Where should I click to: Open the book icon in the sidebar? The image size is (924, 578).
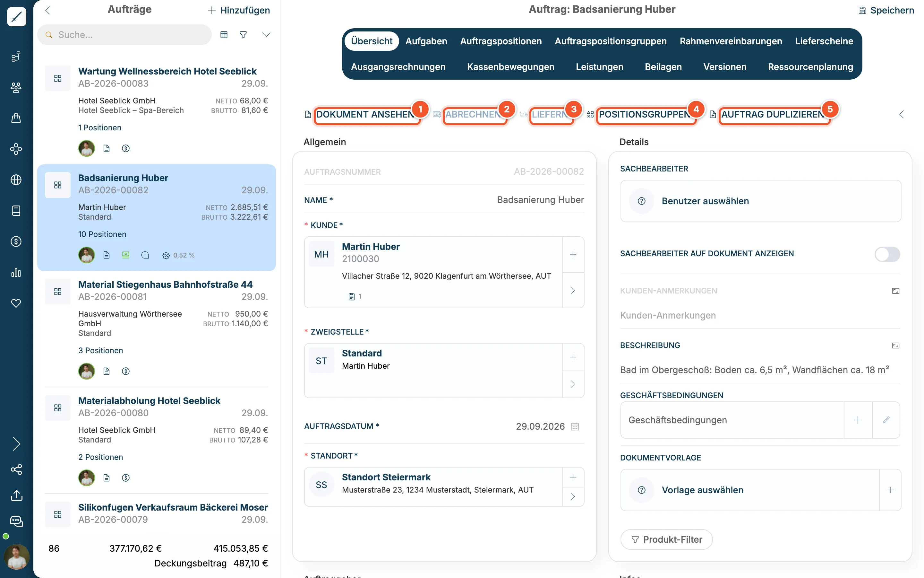pyautogui.click(x=16, y=211)
